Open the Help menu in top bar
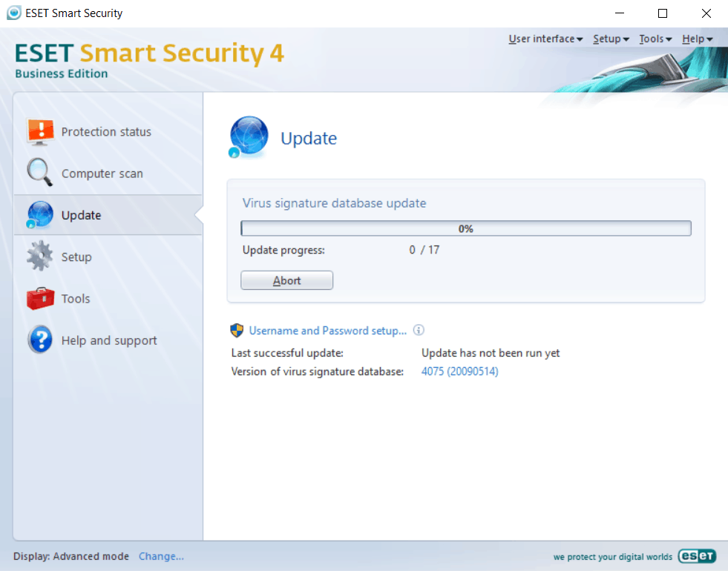 pyautogui.click(x=697, y=39)
